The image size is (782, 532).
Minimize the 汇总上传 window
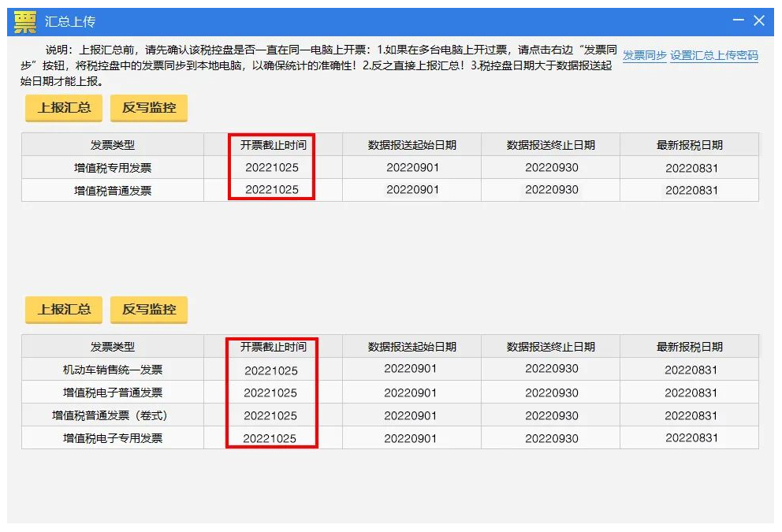pyautogui.click(x=739, y=20)
